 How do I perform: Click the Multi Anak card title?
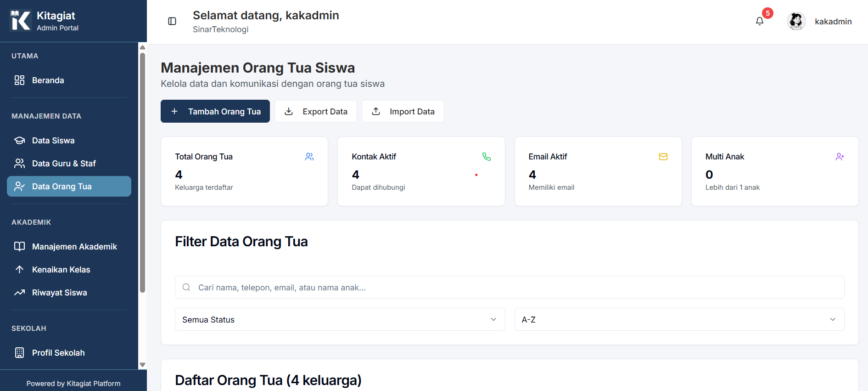point(725,157)
